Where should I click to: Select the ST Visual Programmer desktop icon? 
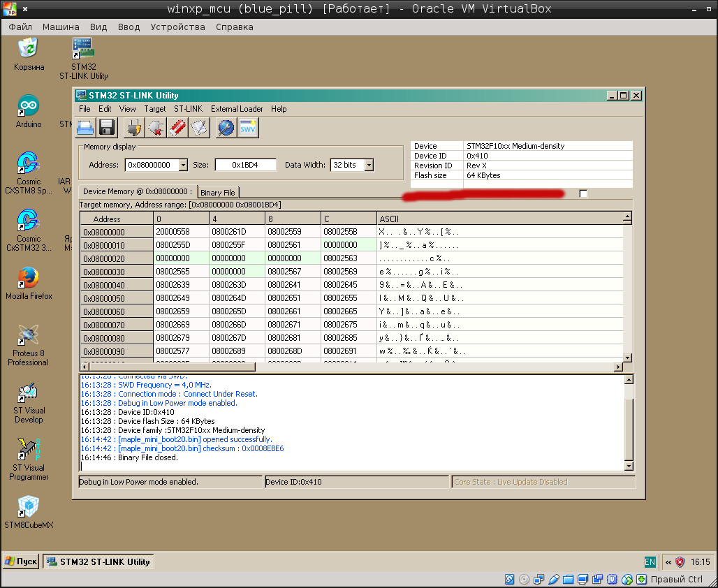29,460
